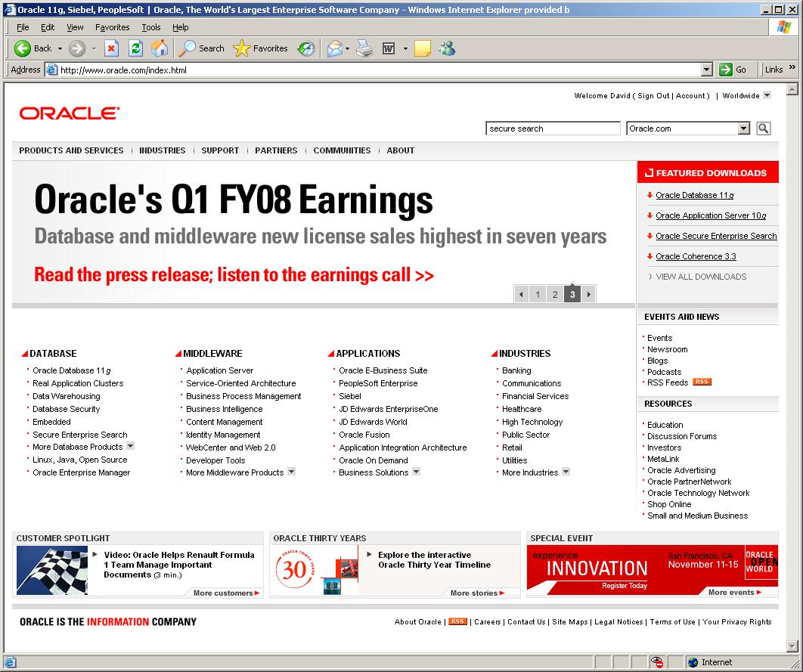This screenshot has width=803, height=672.
Task: Click the address bar URL field
Action: [x=379, y=70]
